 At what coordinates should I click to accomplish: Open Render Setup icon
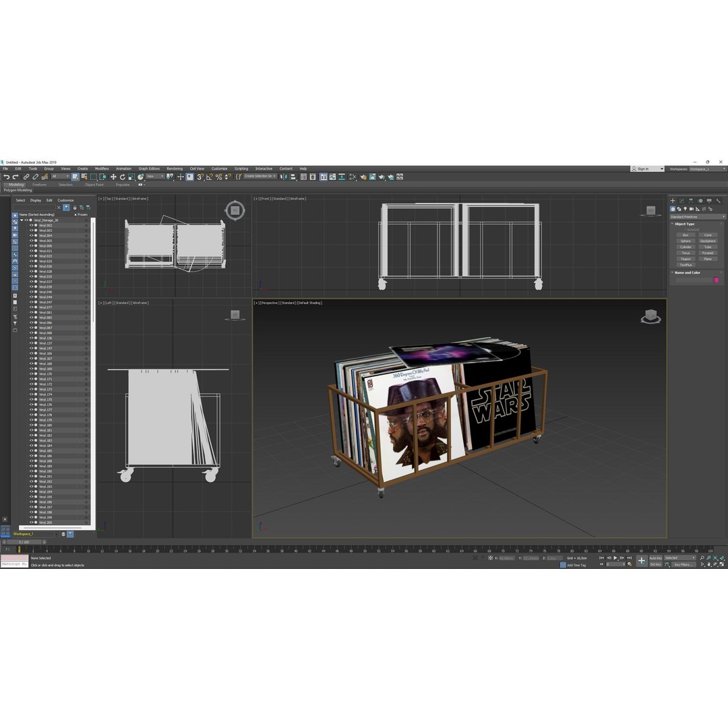point(363,177)
